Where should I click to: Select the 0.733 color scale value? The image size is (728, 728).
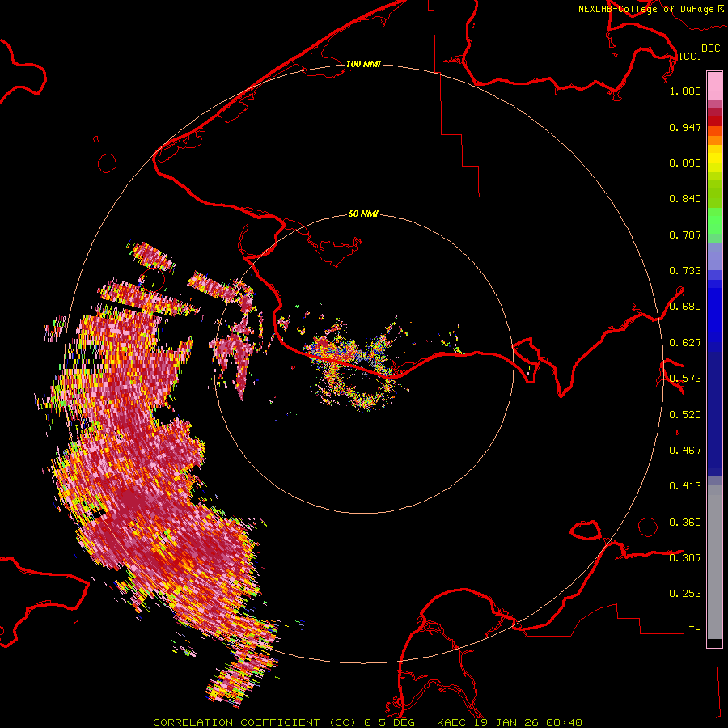pyautogui.click(x=685, y=271)
